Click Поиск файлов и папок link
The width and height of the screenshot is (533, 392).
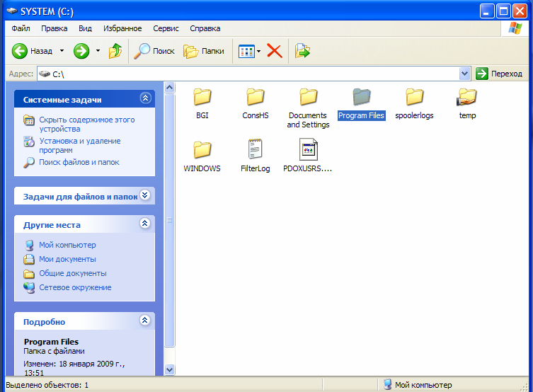(79, 162)
